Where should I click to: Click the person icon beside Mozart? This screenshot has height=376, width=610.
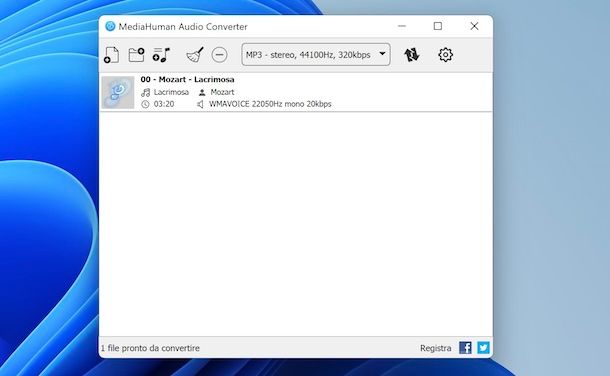coord(202,93)
